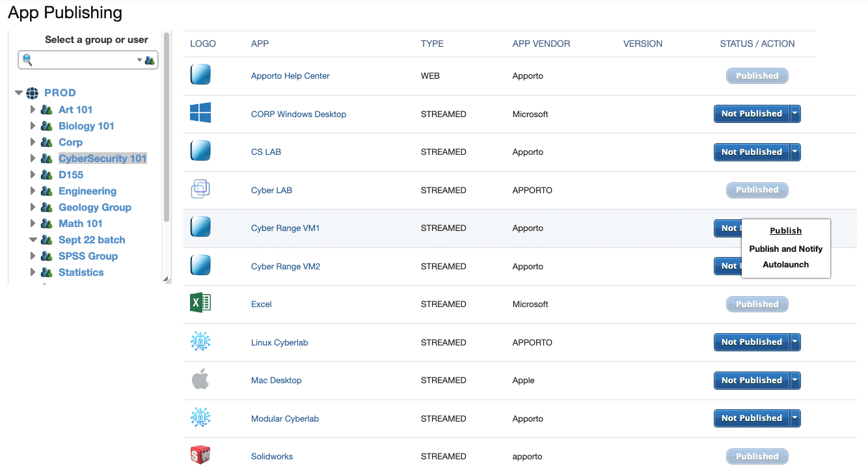This screenshot has height=473, width=868.
Task: Click Not Published button for CS LAB
Action: point(751,152)
